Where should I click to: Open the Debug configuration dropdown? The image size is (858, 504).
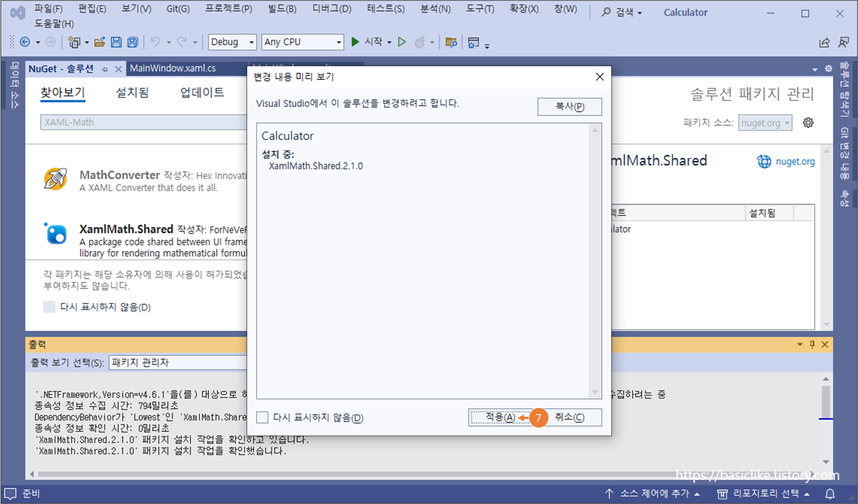[232, 42]
